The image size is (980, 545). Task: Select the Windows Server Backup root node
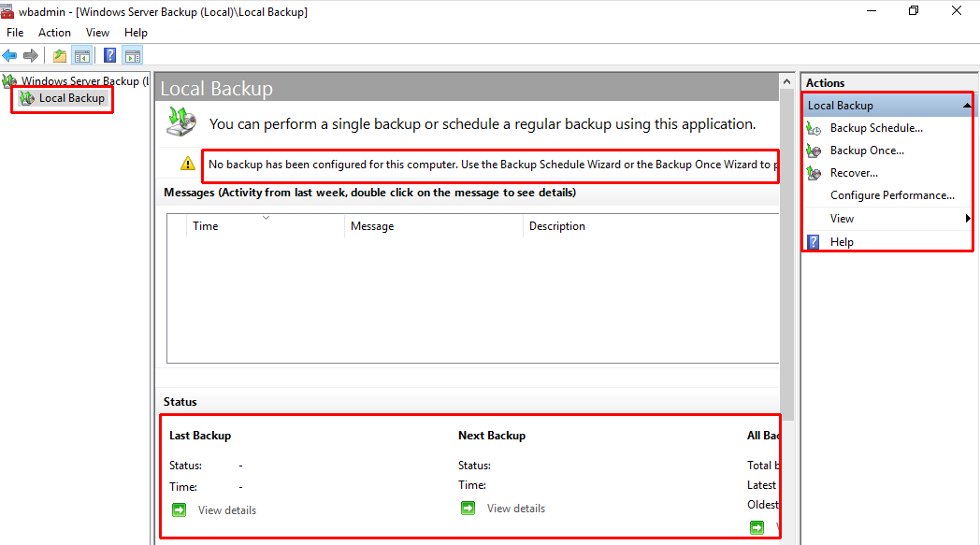click(x=79, y=81)
